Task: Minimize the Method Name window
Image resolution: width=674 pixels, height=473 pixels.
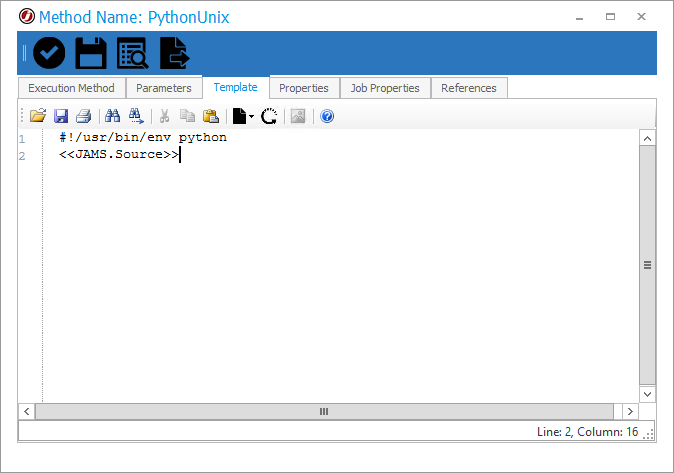Action: pyautogui.click(x=579, y=17)
